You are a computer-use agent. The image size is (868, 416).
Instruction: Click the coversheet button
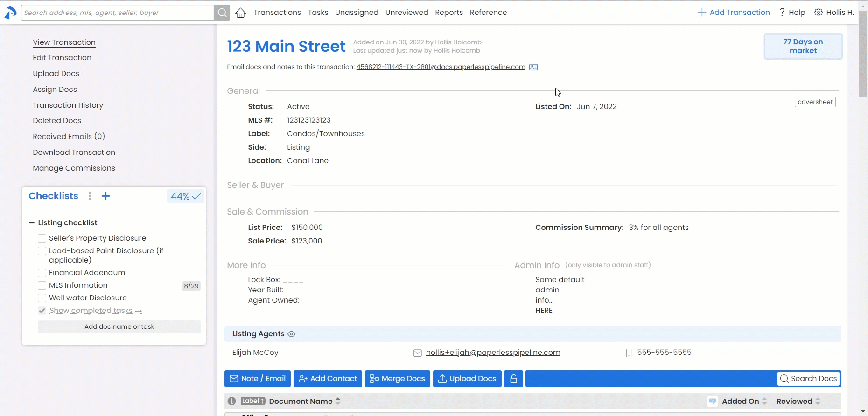point(815,102)
